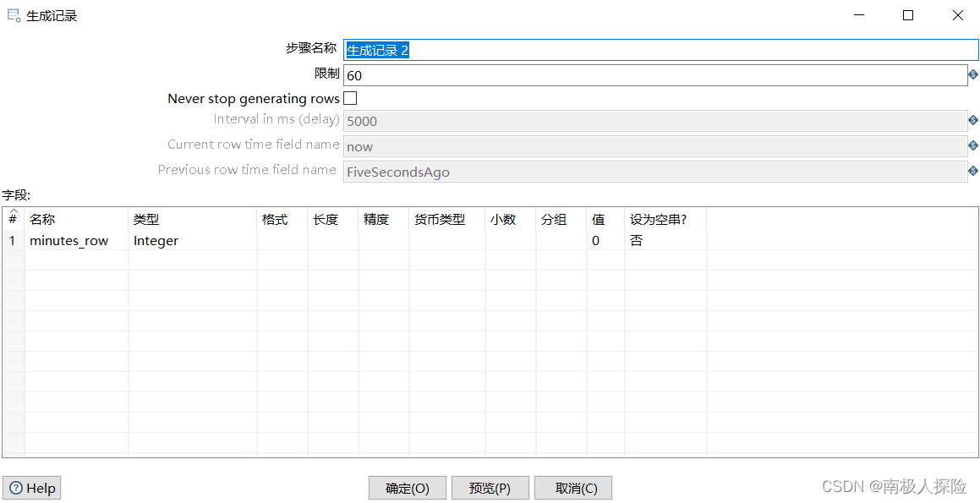Open Help for this dialog
Screen dimensions: 980x503
pos(32,488)
